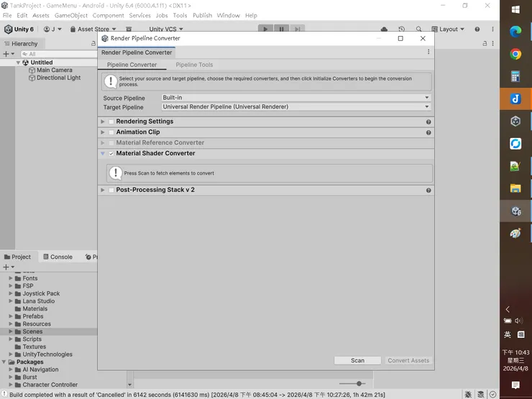
Task: Enable the Rendering Settings converter checkbox
Action: click(111, 121)
